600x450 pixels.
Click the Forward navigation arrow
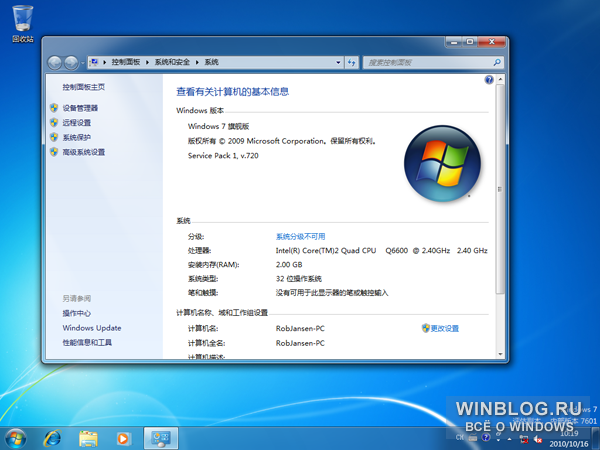(x=71, y=63)
